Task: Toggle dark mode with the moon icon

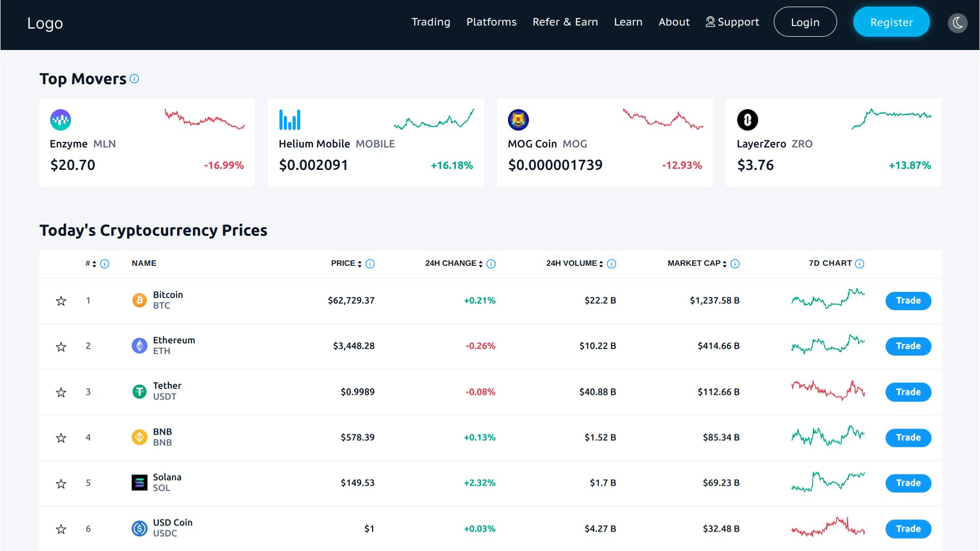Action: tap(958, 23)
